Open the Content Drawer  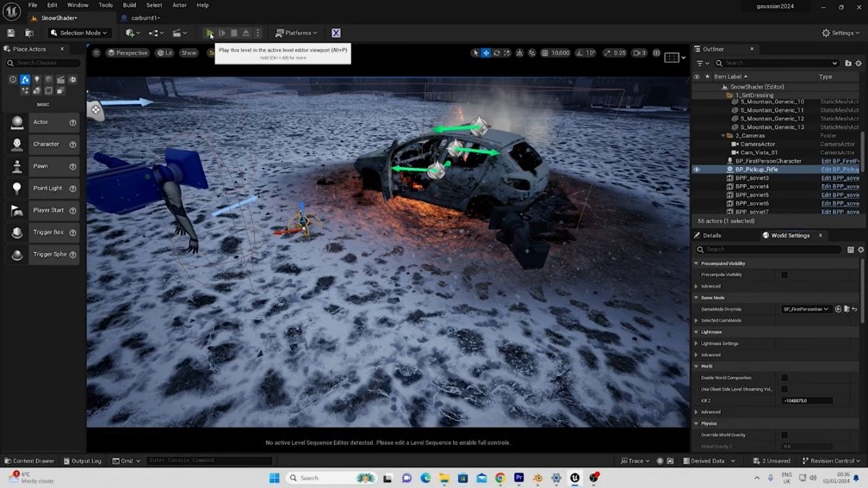point(28,460)
